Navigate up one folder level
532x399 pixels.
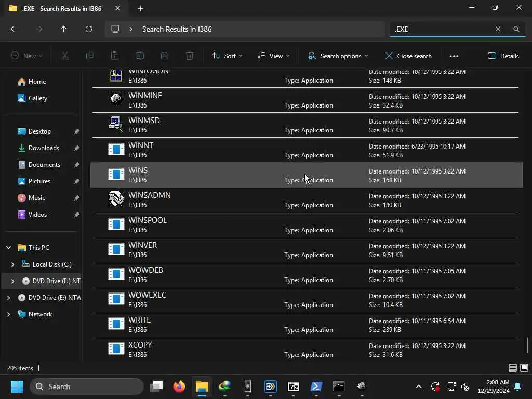[x=63, y=29]
